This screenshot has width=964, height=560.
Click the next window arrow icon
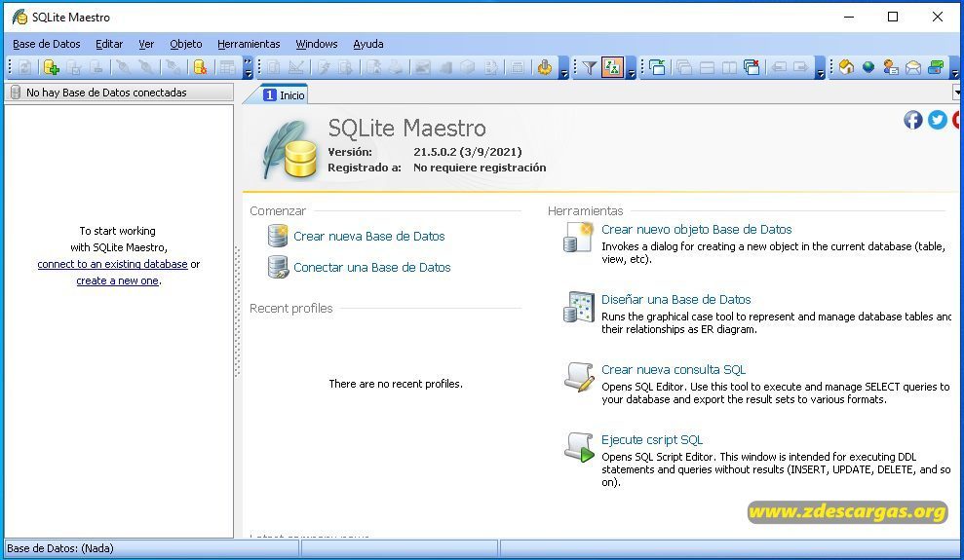click(x=800, y=67)
